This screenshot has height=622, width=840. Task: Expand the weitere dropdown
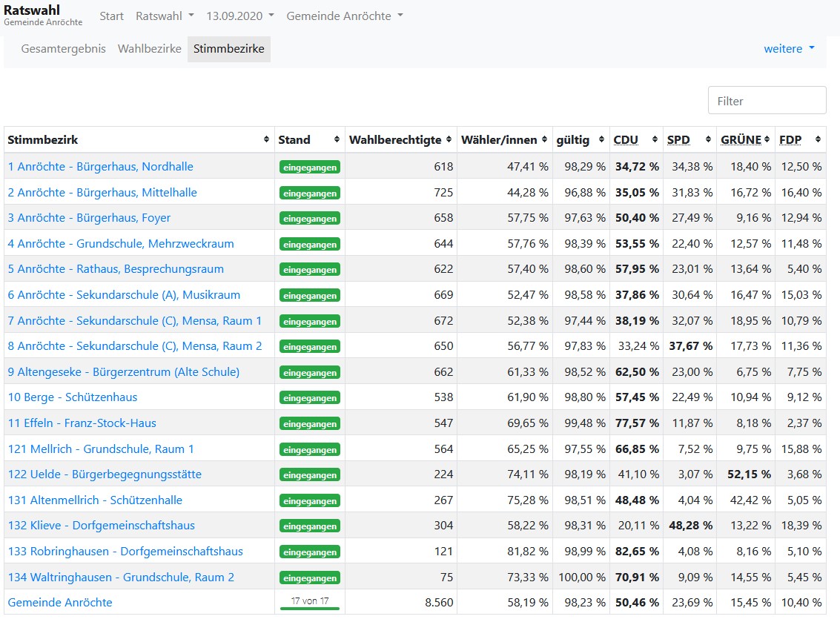[x=789, y=49]
